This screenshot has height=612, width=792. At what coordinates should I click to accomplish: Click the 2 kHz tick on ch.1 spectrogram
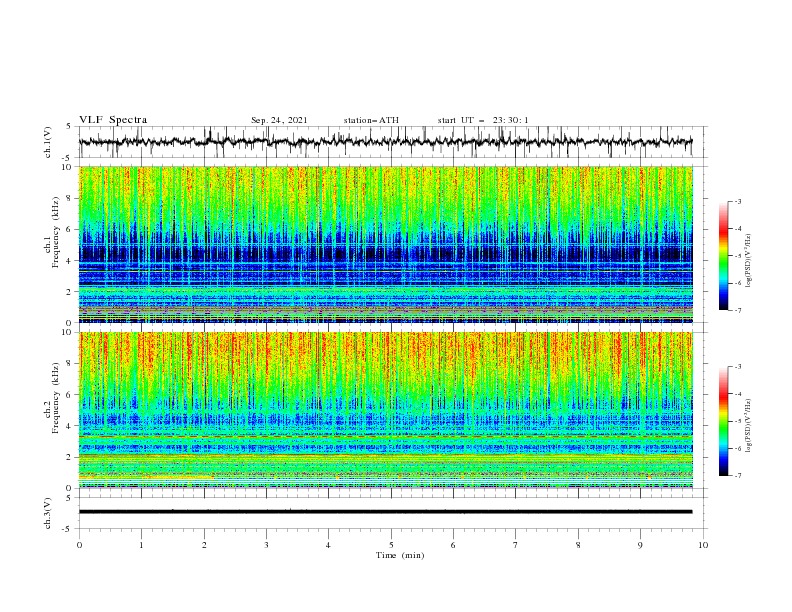(70, 292)
